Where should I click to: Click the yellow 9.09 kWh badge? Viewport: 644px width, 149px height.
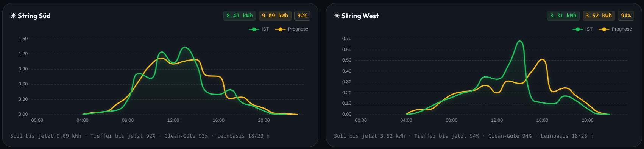(x=275, y=16)
